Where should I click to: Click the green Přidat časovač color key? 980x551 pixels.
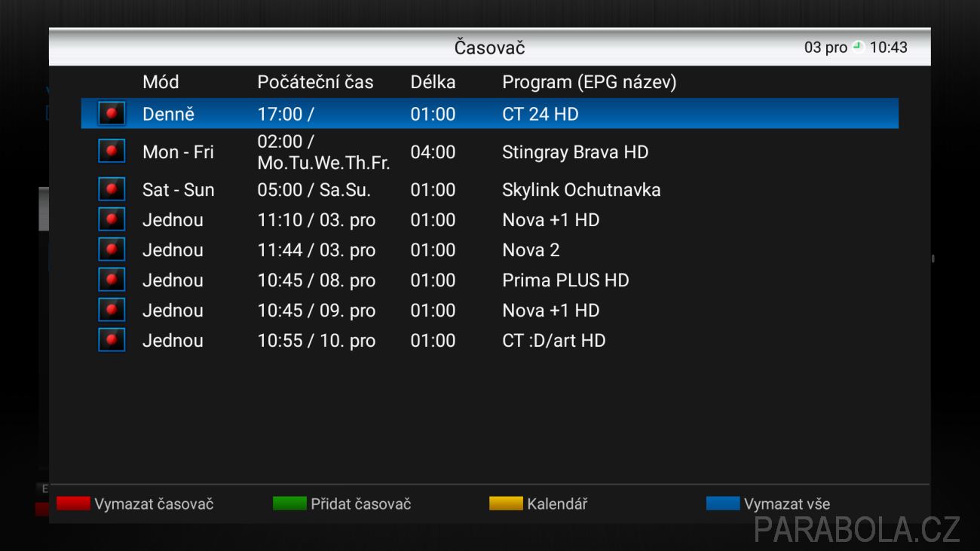click(x=289, y=504)
